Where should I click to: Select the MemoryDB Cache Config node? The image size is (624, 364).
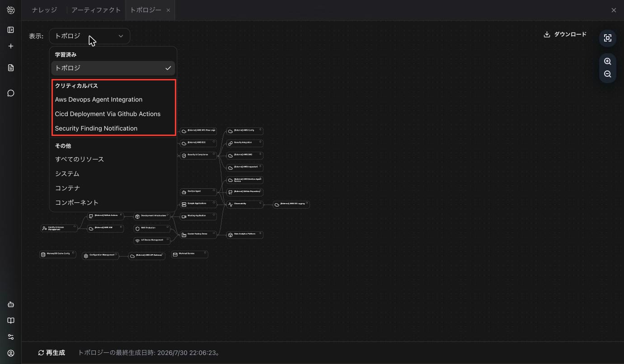click(58, 255)
